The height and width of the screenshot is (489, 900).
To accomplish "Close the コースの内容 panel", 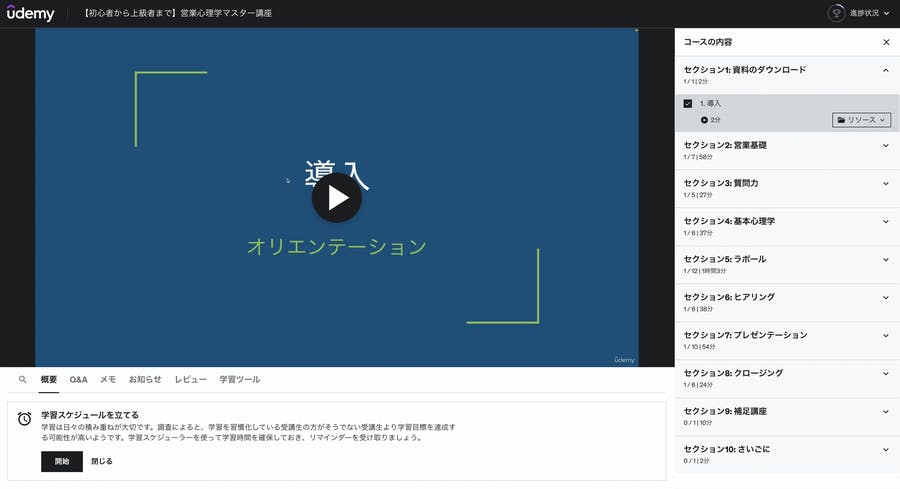I will click(885, 42).
